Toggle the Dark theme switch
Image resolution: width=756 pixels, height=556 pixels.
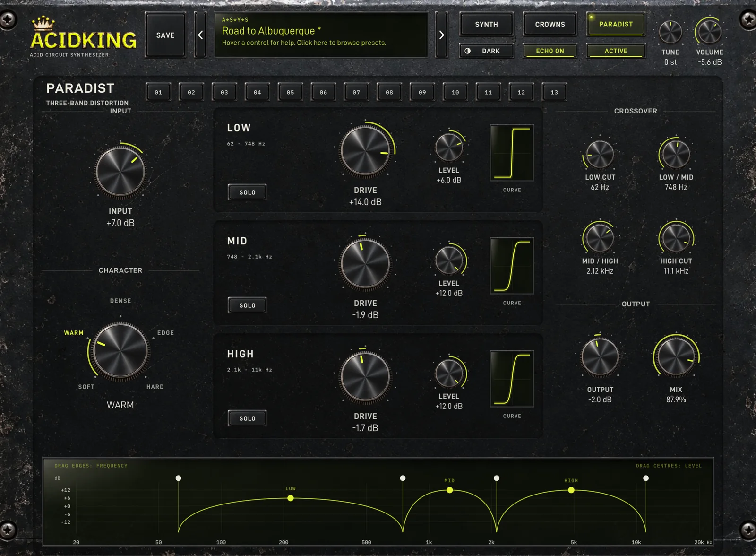point(486,51)
